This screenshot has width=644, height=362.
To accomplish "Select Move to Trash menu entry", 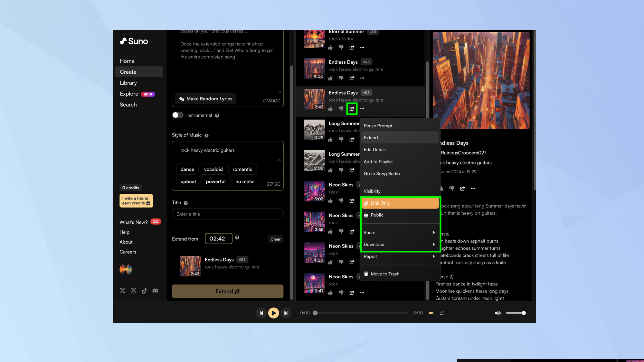I will [x=385, y=274].
